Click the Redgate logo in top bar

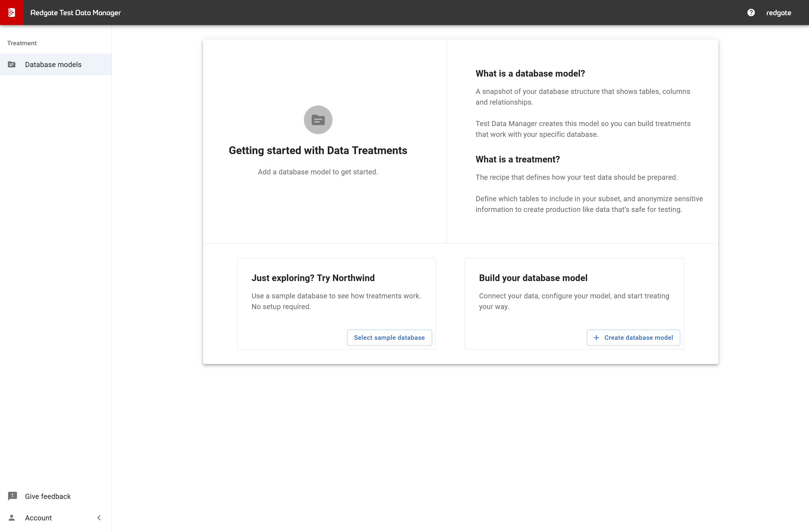[12, 12]
